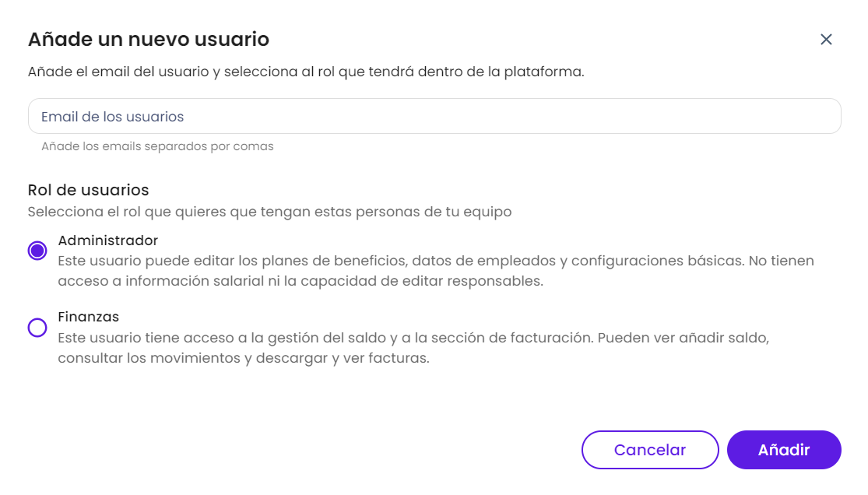Viewport: 868px width, 495px height.
Task: Click the 'Email de los usuarios' placeholder text
Action: tap(113, 117)
